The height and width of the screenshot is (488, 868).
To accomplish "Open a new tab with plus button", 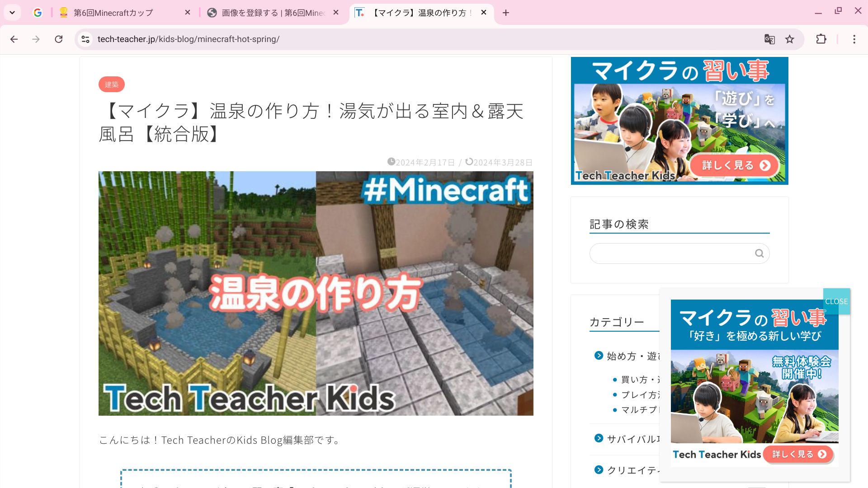I will pos(506,13).
